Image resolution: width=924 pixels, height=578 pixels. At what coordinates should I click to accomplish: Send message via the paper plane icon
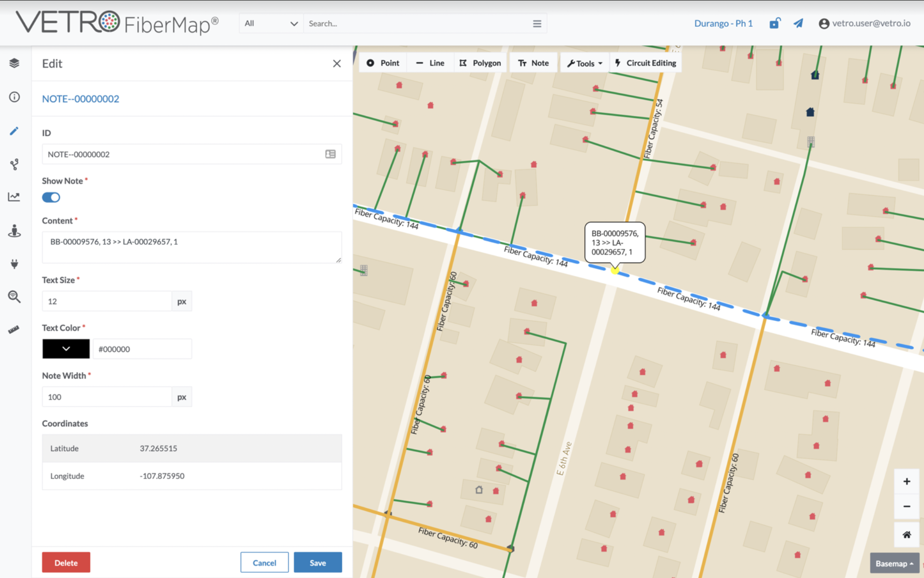point(798,23)
